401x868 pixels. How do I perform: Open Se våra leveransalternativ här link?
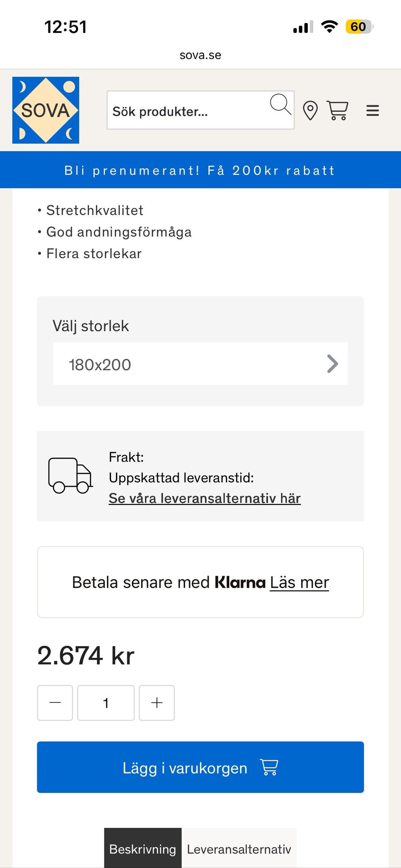coord(204,498)
